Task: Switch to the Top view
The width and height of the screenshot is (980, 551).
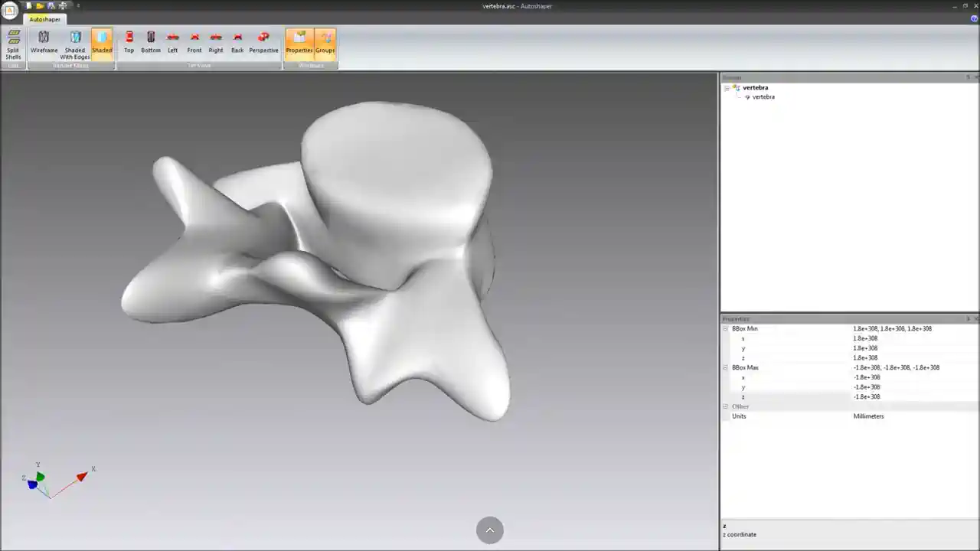Action: (129, 42)
